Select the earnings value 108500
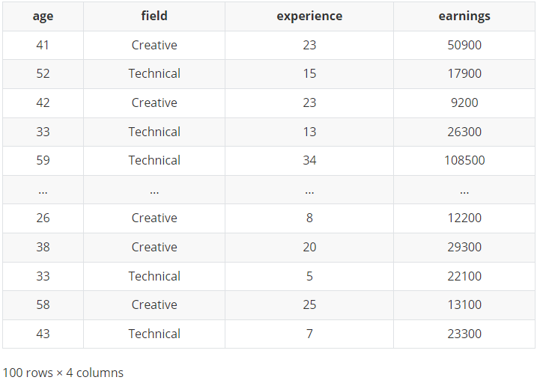 [464, 160]
